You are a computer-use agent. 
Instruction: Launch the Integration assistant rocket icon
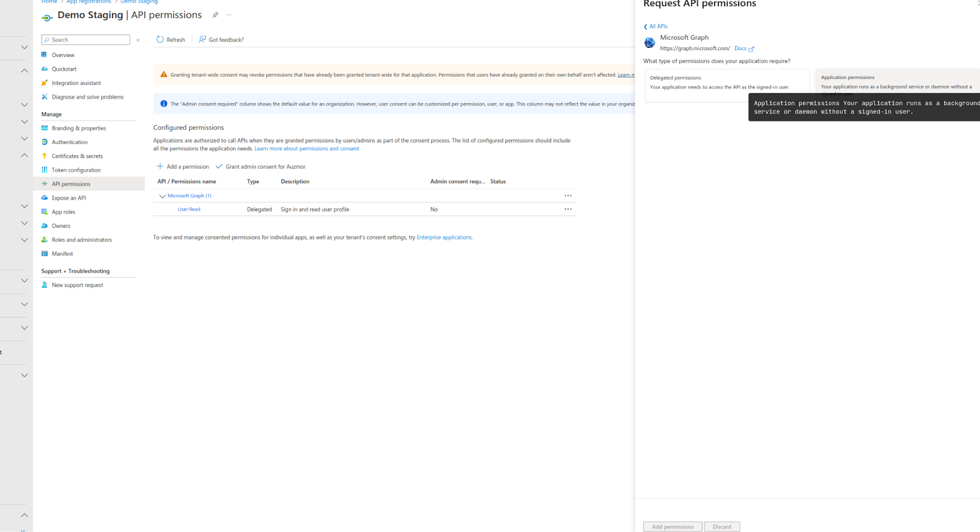coord(44,83)
